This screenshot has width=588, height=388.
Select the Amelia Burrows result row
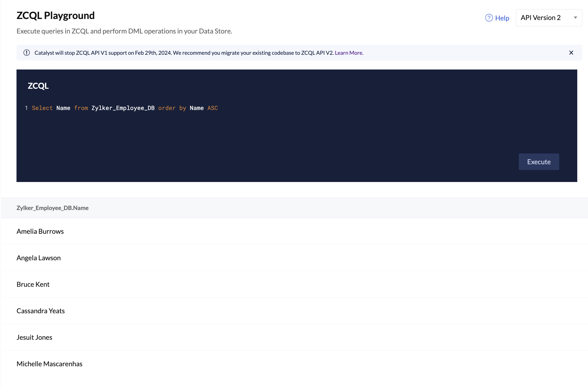(x=40, y=231)
